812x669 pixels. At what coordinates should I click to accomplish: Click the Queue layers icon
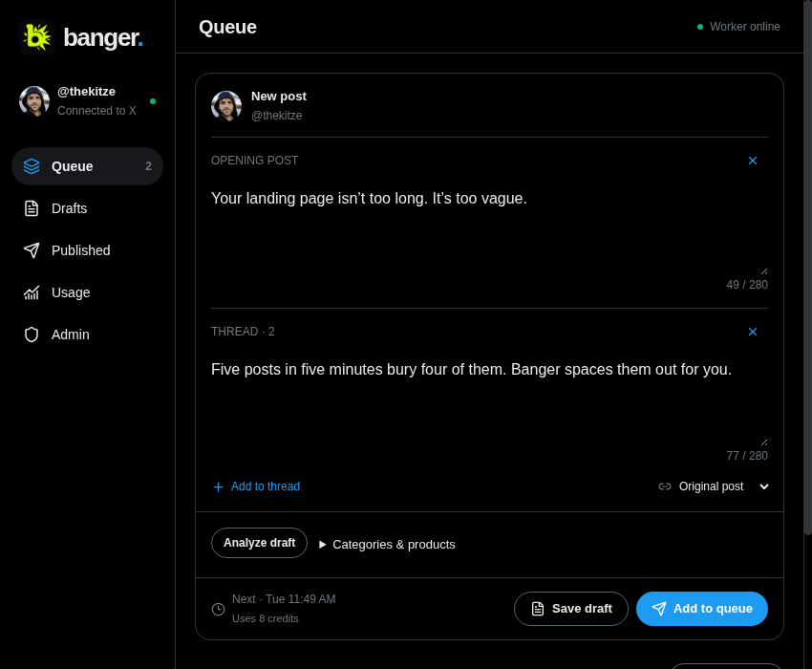(x=32, y=166)
